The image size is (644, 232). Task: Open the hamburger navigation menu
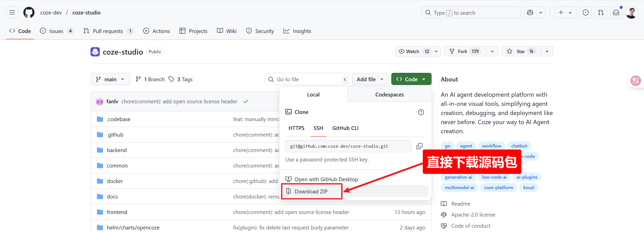point(12,12)
